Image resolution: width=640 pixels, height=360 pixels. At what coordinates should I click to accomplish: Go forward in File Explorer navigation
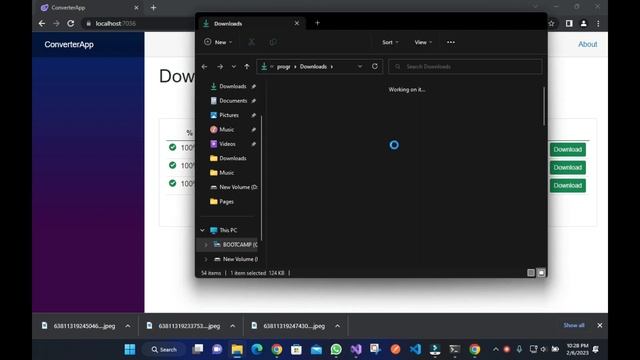[220, 67]
